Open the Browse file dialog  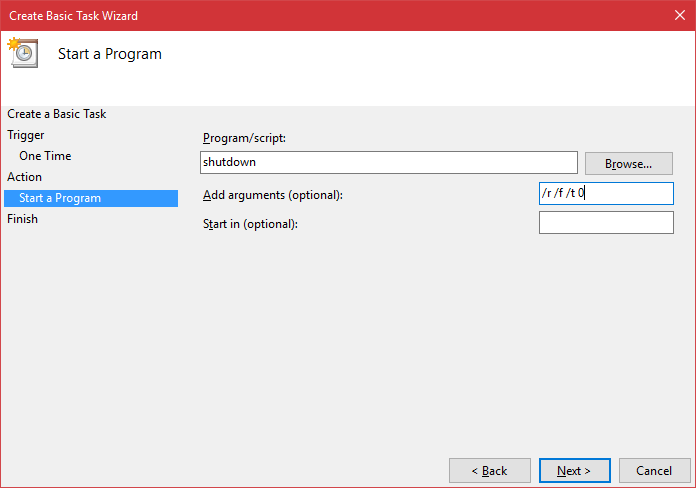pos(629,164)
